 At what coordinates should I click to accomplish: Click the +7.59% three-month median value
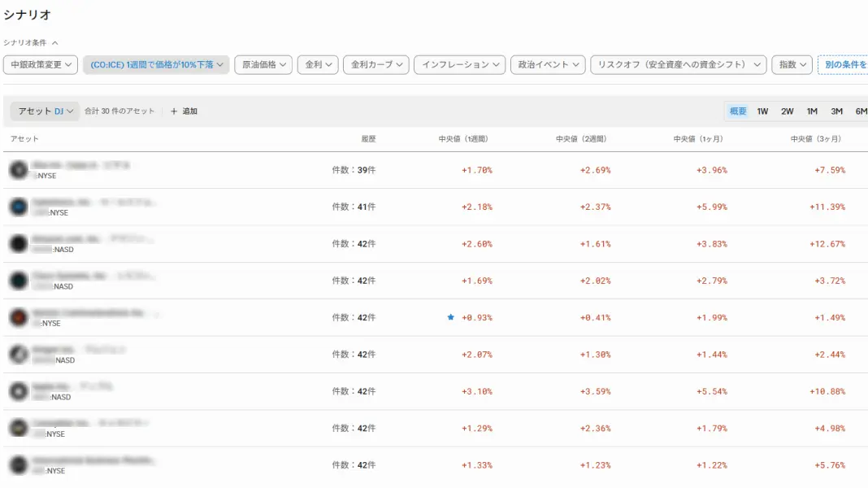click(830, 170)
